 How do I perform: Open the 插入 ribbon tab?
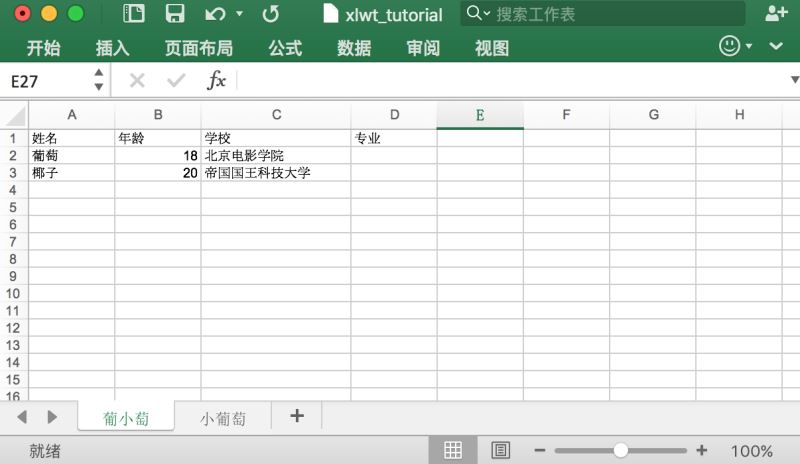click(x=113, y=48)
